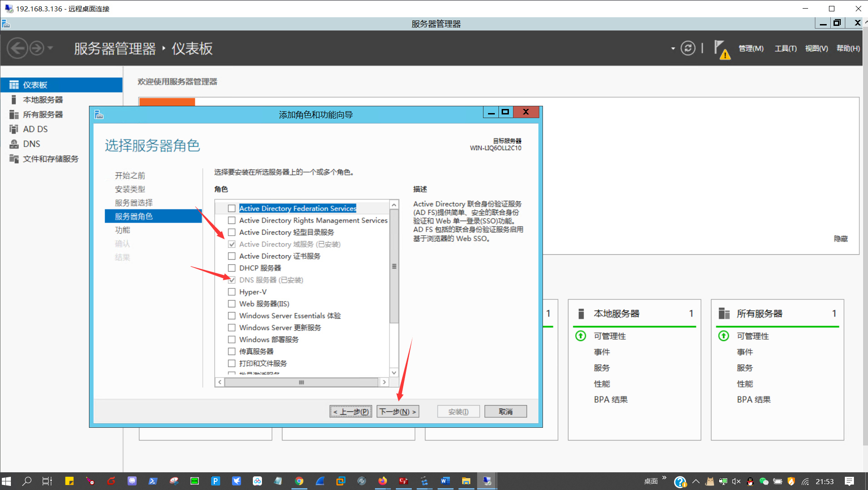The height and width of the screenshot is (490, 868).
Task: Open the notifications flag with warning
Action: tap(722, 49)
